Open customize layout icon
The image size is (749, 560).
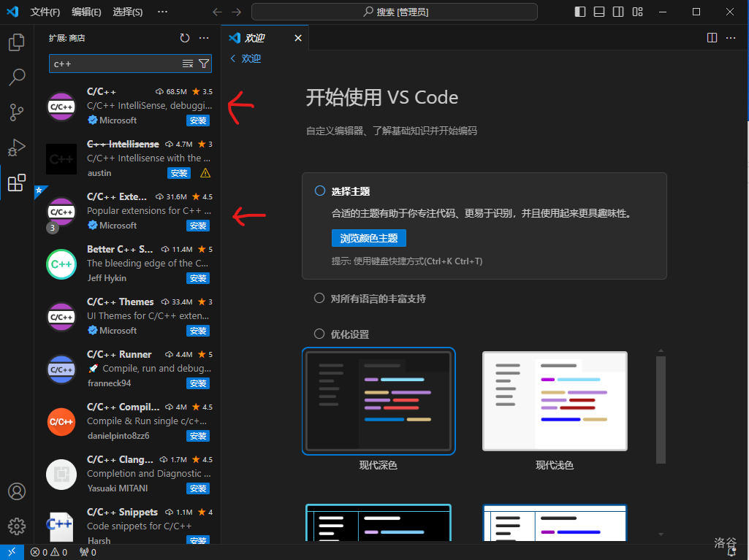coord(638,12)
